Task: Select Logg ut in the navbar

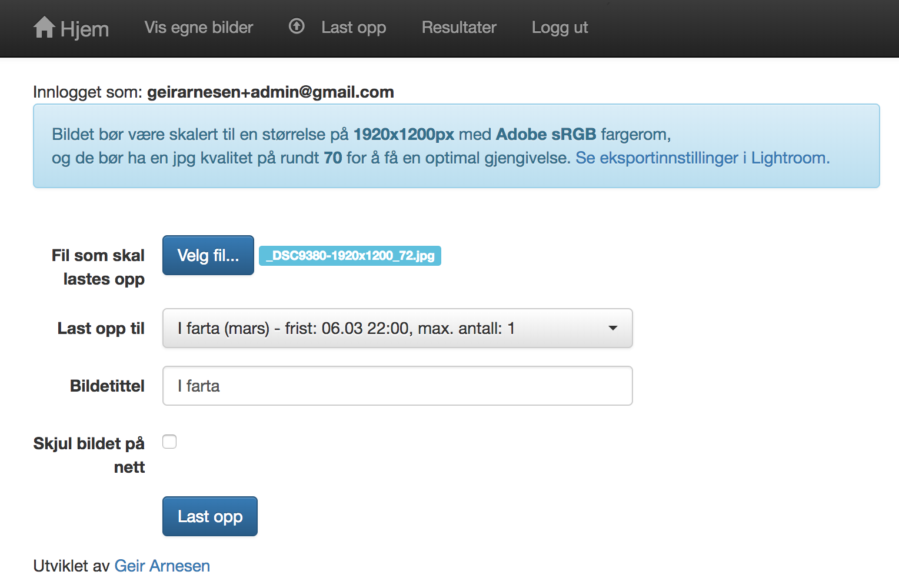Action: [x=560, y=28]
